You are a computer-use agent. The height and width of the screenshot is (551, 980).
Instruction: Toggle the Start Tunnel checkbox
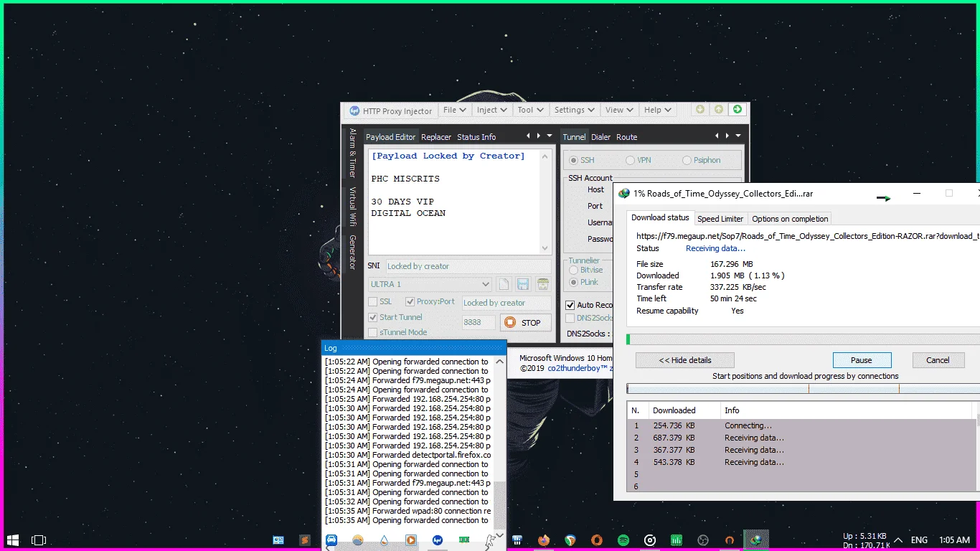[373, 317]
